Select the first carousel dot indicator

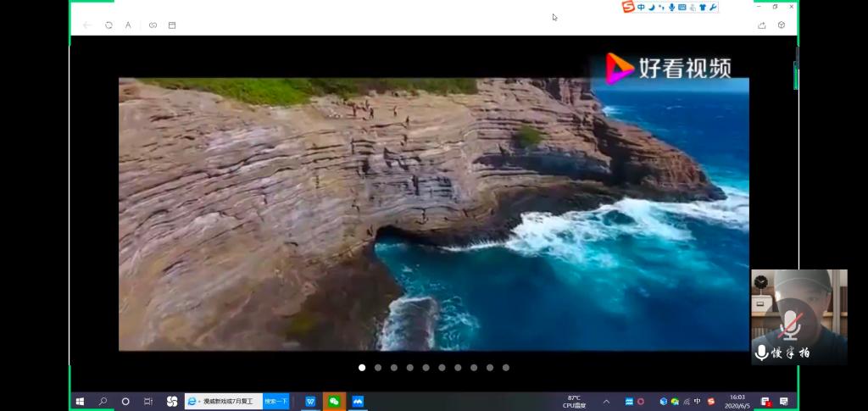pos(362,368)
